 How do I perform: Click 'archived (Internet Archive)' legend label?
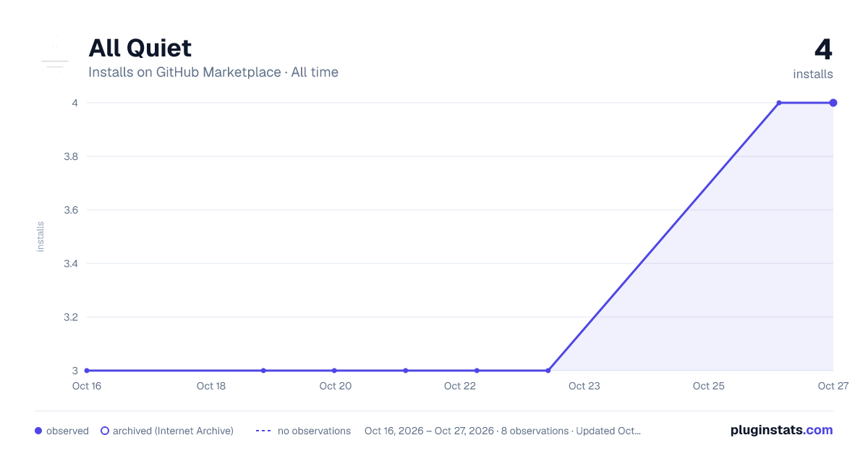(x=173, y=431)
